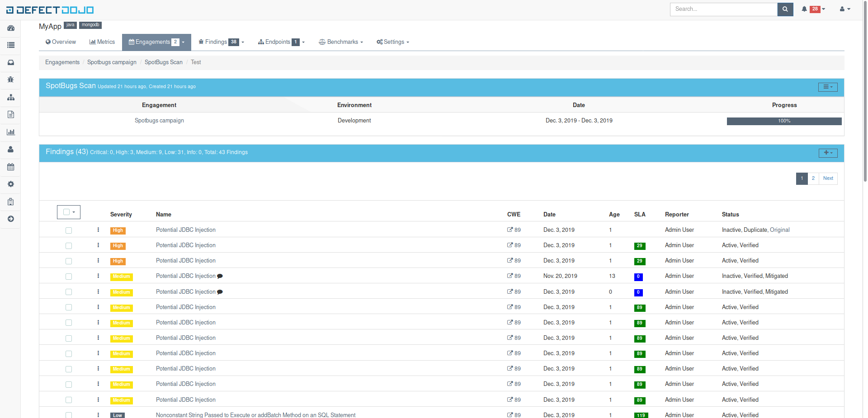Tick checkbox for the age 0 Medium finding
The width and height of the screenshot is (868, 418).
coord(69,292)
